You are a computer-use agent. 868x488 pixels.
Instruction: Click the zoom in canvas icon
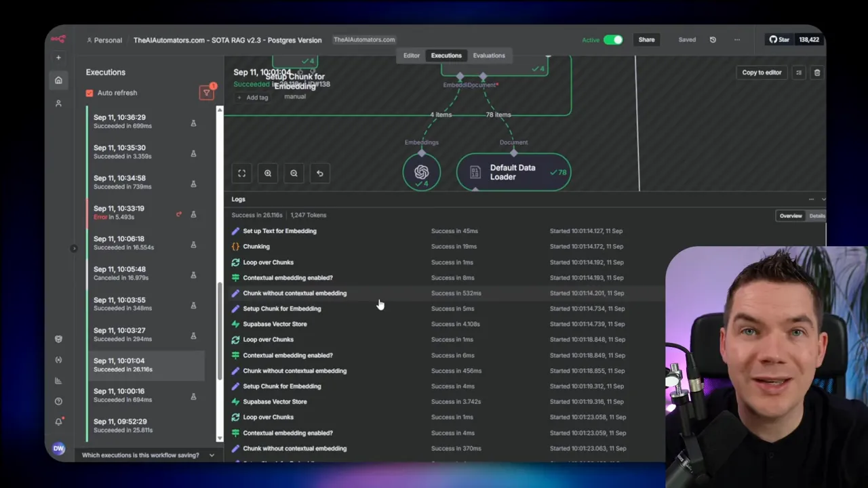click(x=268, y=174)
